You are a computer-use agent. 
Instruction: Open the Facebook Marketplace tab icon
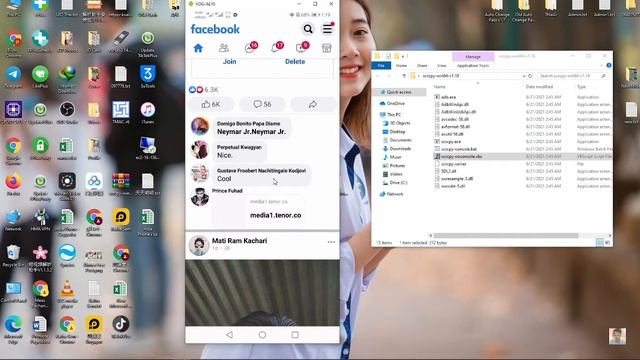[327, 48]
